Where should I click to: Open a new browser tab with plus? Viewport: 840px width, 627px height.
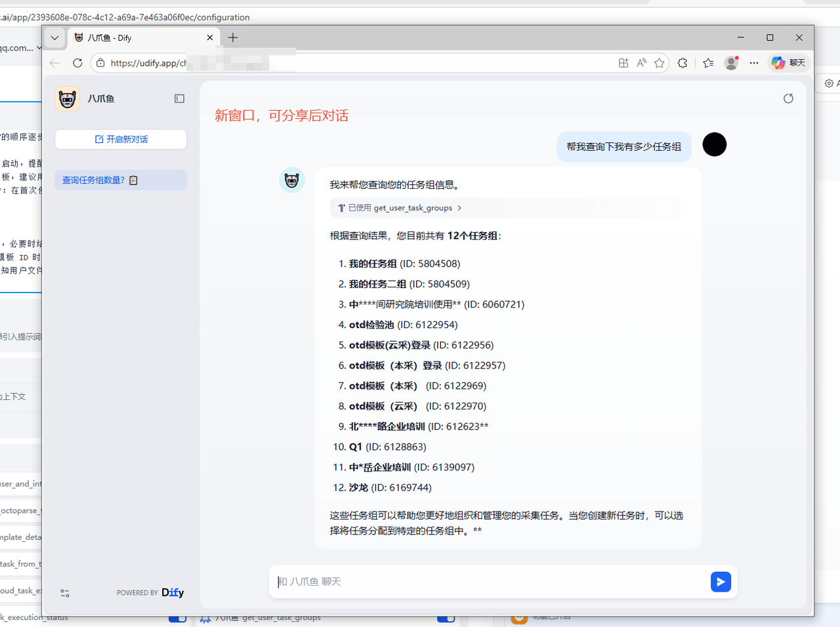pyautogui.click(x=233, y=38)
